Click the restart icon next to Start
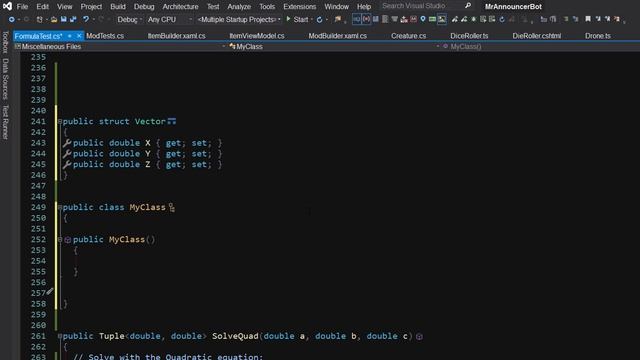Screen dimensions: 640x360 point(320,20)
